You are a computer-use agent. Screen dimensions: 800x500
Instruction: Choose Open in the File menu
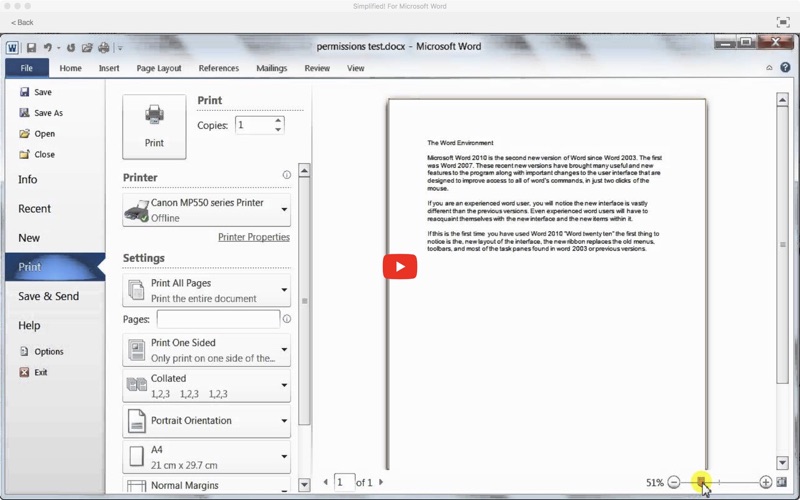pyautogui.click(x=37, y=134)
